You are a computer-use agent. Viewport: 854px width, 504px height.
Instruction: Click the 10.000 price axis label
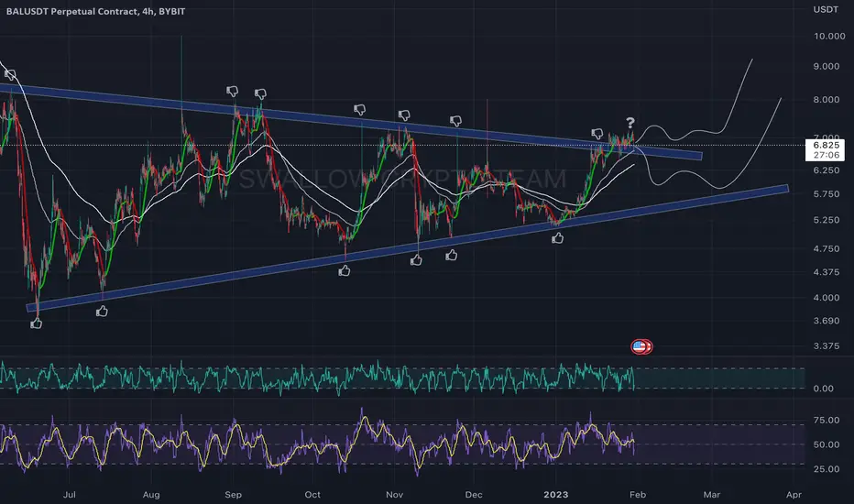click(829, 36)
